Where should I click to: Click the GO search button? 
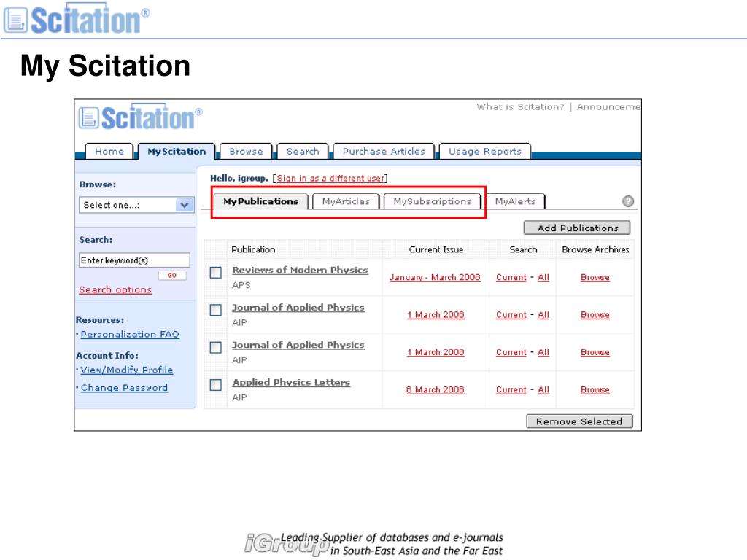pyautogui.click(x=172, y=275)
